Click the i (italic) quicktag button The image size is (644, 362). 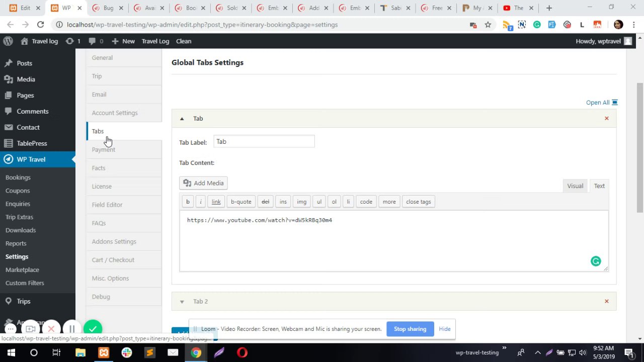point(200,202)
